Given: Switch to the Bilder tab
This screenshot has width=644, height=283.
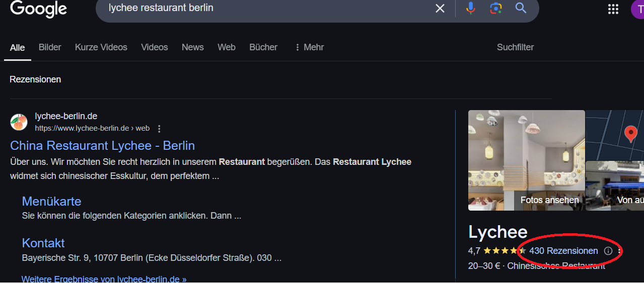Looking at the screenshot, I should pyautogui.click(x=50, y=47).
